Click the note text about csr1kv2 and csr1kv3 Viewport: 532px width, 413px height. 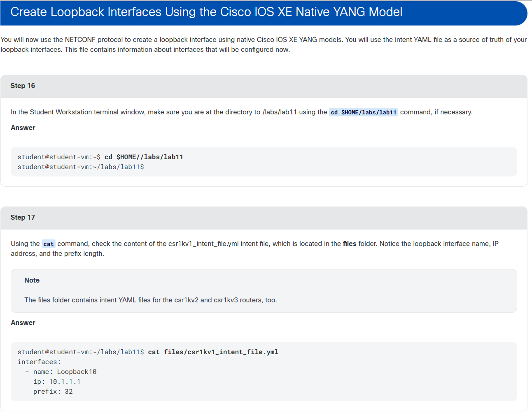(151, 300)
